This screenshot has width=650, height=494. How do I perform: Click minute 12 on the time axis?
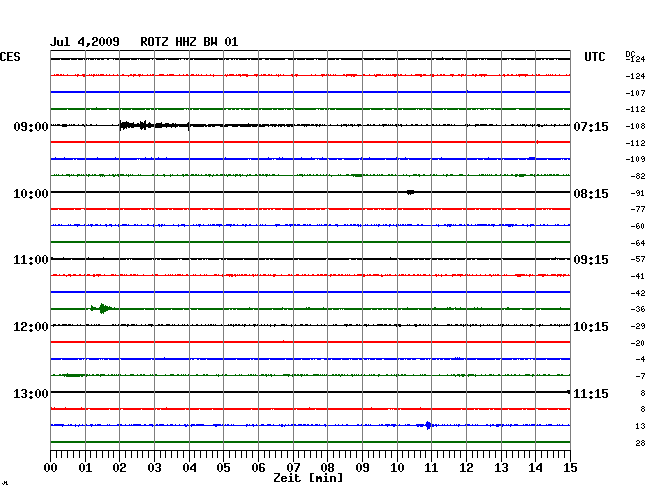pyautogui.click(x=466, y=468)
